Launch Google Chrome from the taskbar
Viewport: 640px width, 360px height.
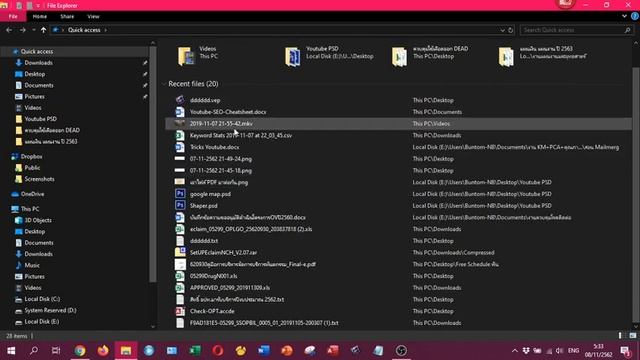(x=80, y=351)
